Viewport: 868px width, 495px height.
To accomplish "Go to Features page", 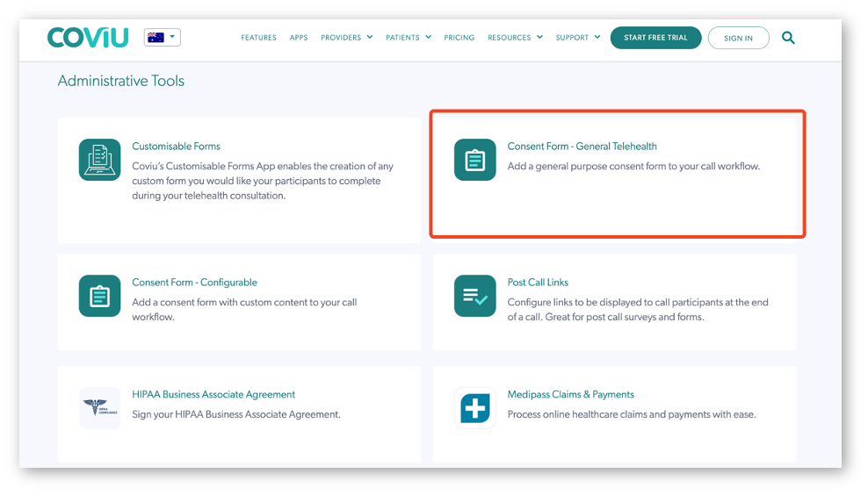I will pos(258,38).
